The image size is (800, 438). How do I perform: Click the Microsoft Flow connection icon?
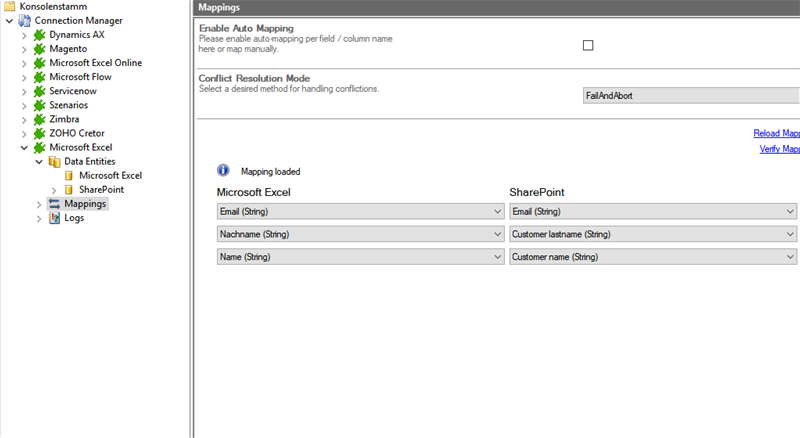[x=40, y=77]
